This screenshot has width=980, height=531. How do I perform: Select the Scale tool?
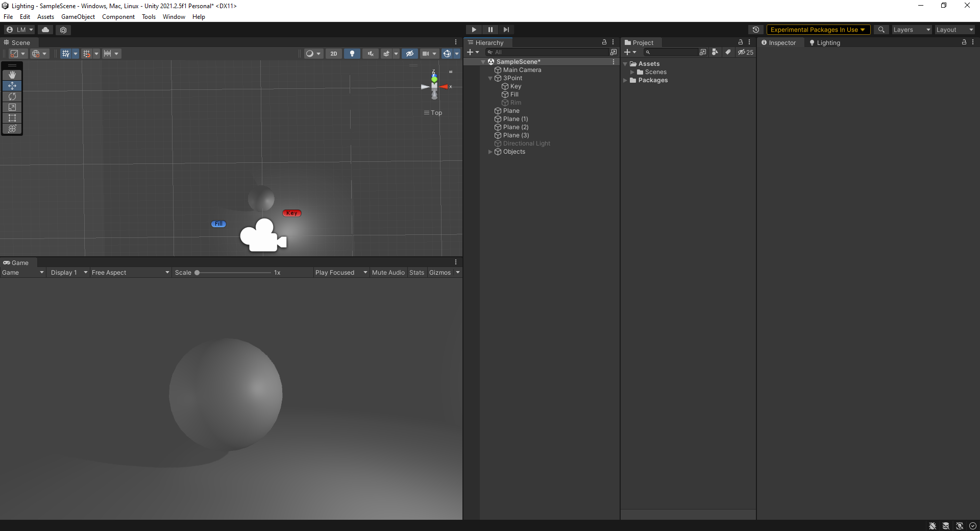pos(12,107)
